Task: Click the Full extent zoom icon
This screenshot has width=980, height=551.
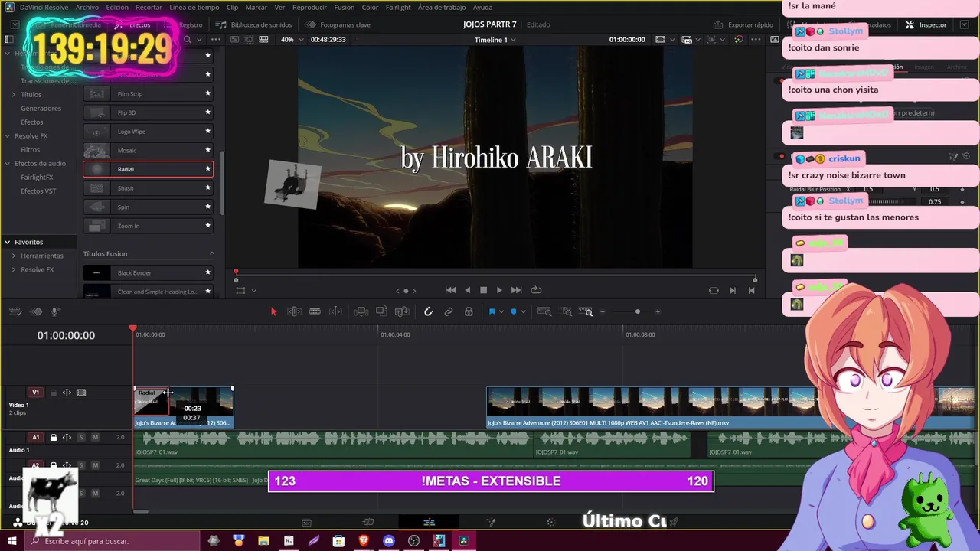Action: (544, 311)
